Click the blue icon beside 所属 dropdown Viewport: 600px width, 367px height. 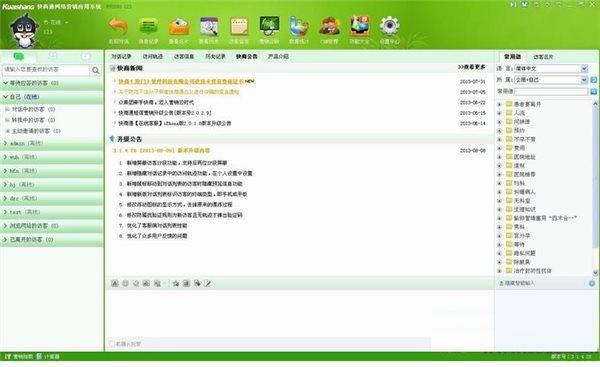click(x=593, y=80)
